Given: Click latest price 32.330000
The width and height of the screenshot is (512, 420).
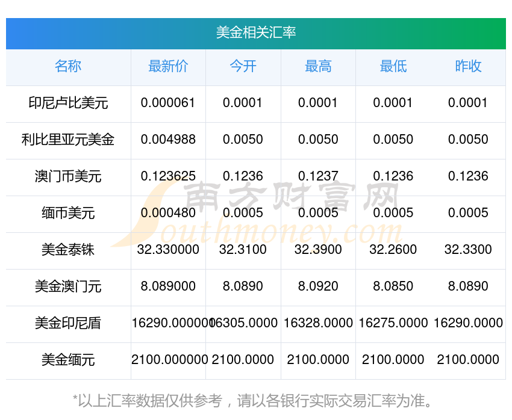Looking at the screenshot, I should (168, 250).
